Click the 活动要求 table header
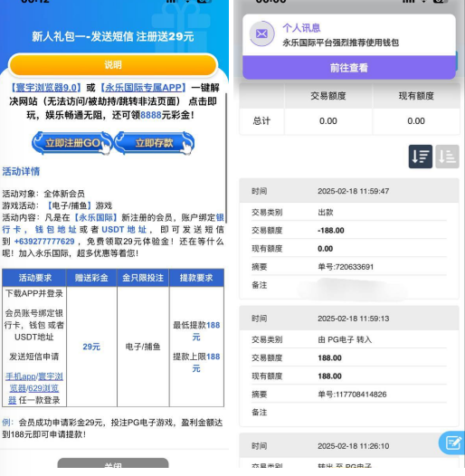465x476 pixels. pyautogui.click(x=34, y=278)
